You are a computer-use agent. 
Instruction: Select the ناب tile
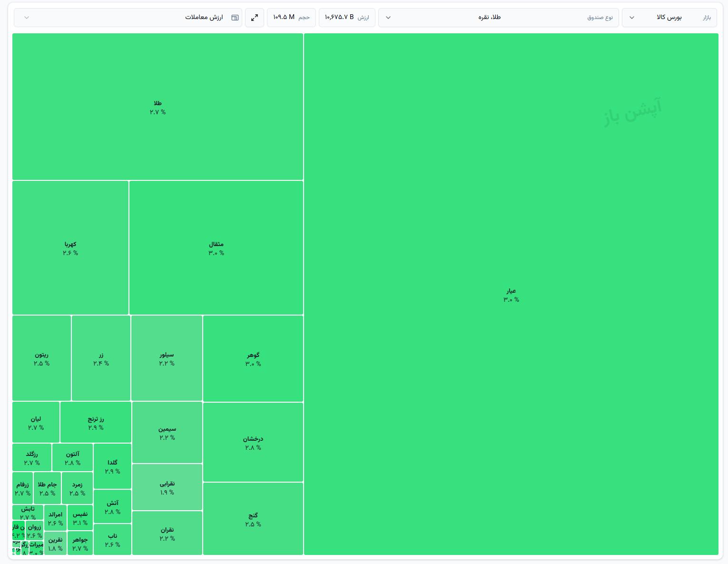[112, 540]
